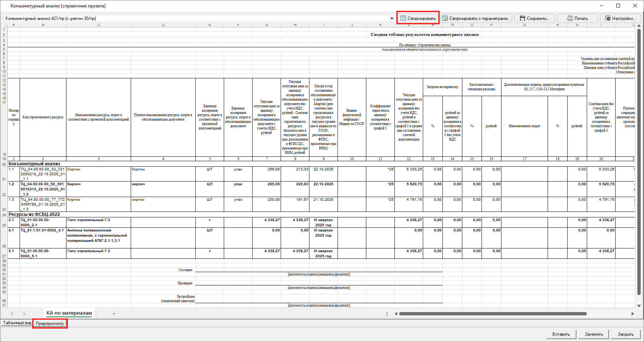Expand the Конъюнктурный анализ 421/пр template dropdown
The image size is (644, 342).
(392, 18)
